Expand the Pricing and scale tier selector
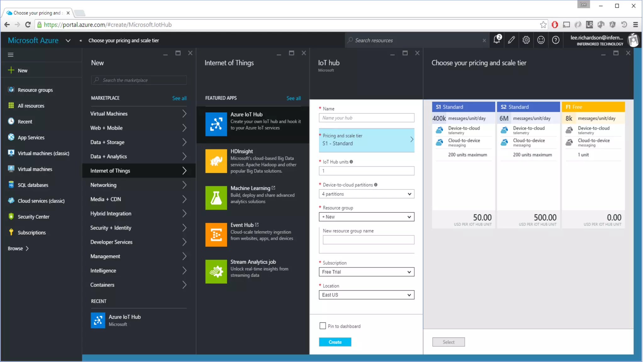The height and width of the screenshot is (362, 644). (366, 140)
